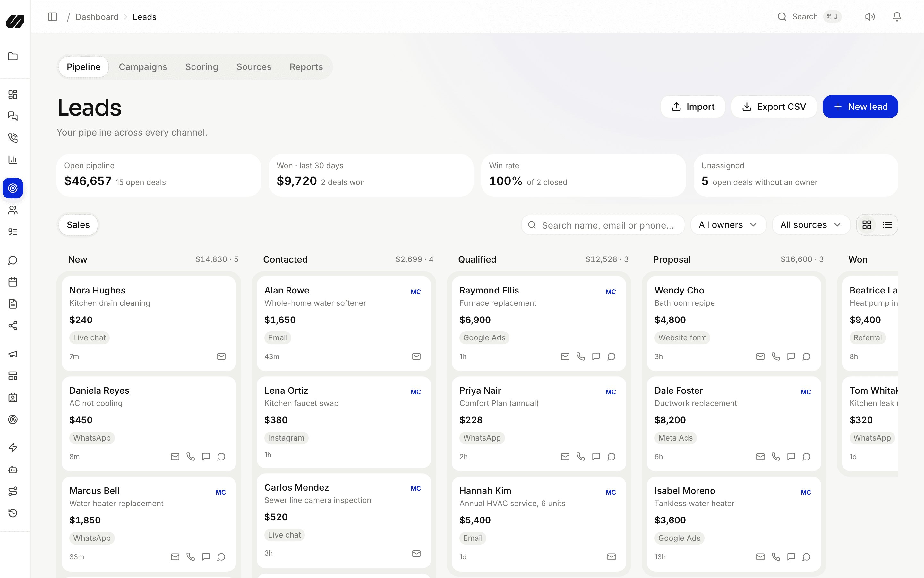The image size is (924, 578).
Task: Click phone icon on Raymond Ellis card
Action: (581, 356)
